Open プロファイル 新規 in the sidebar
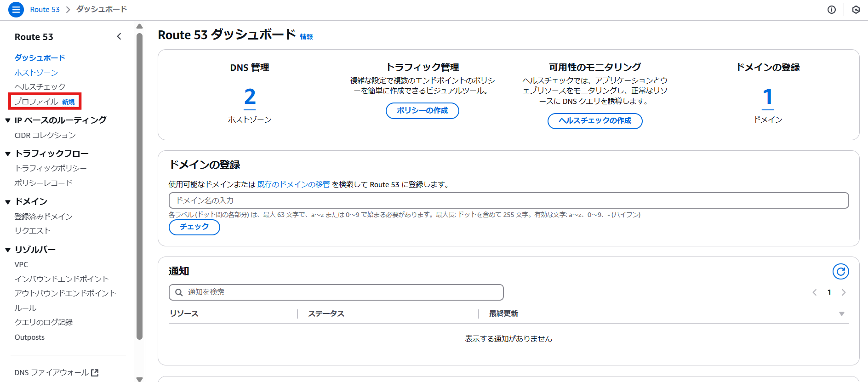The width and height of the screenshot is (868, 382). click(x=45, y=102)
